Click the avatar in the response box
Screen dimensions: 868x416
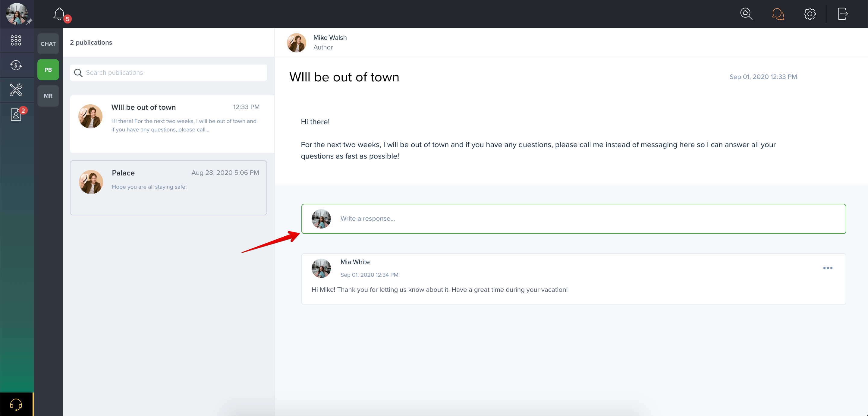pos(321,219)
